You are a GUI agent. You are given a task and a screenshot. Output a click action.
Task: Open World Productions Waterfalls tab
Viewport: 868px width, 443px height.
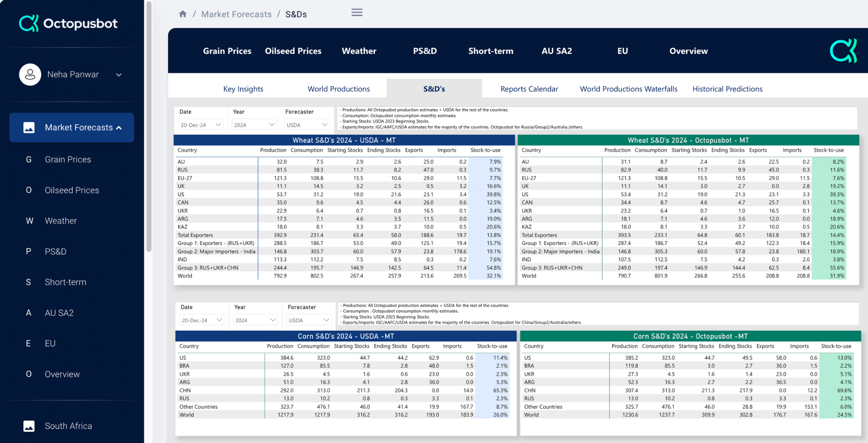pyautogui.click(x=628, y=89)
